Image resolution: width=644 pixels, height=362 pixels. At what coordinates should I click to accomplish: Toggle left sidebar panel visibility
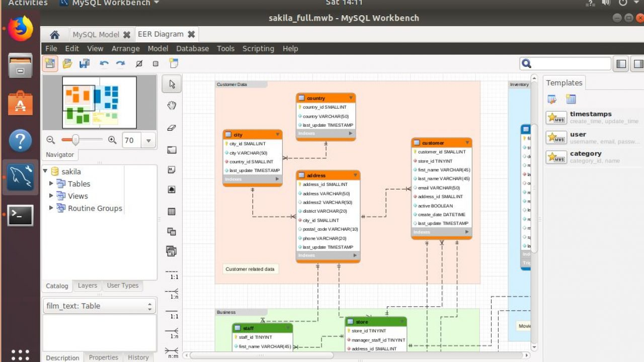coord(622,64)
